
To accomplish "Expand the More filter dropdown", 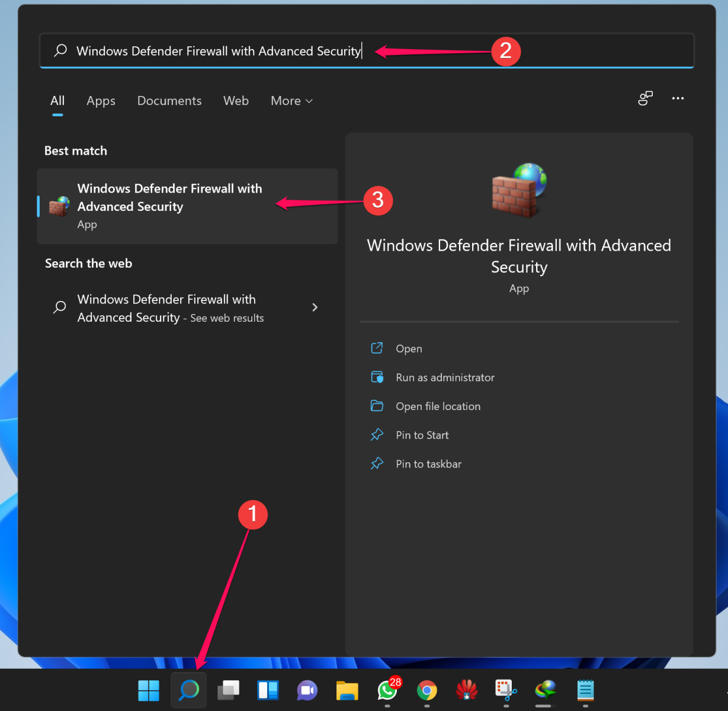I will click(291, 101).
